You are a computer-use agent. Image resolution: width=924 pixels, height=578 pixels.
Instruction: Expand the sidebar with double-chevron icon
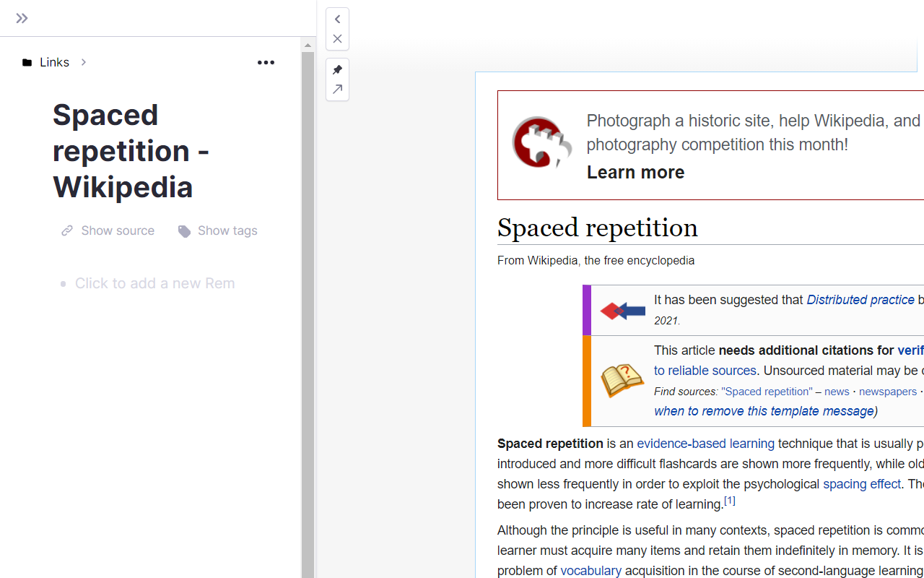click(22, 18)
